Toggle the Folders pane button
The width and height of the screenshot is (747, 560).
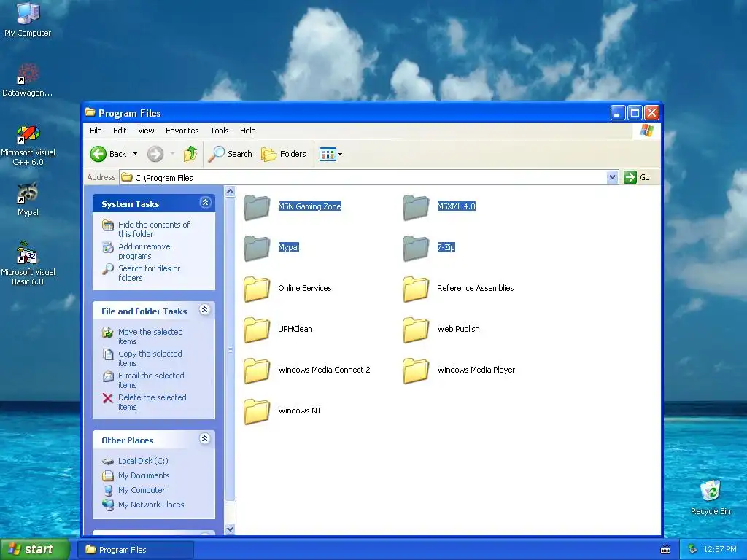(284, 154)
